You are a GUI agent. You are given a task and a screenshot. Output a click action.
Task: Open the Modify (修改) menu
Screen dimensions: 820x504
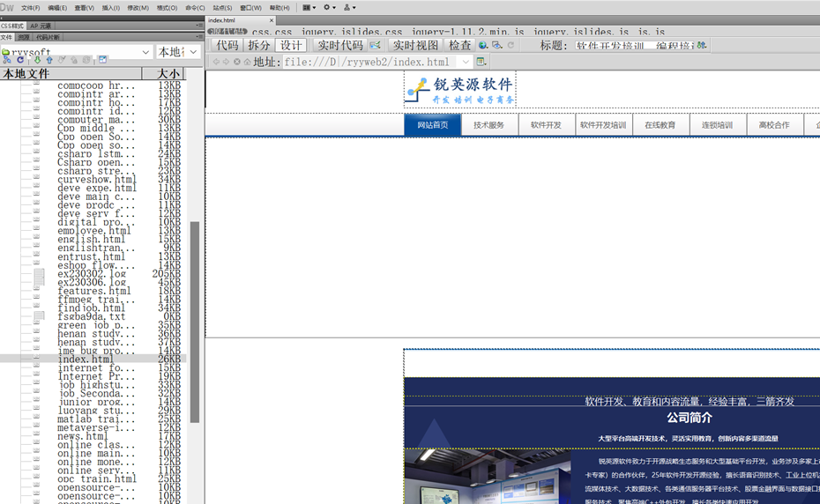tap(138, 8)
